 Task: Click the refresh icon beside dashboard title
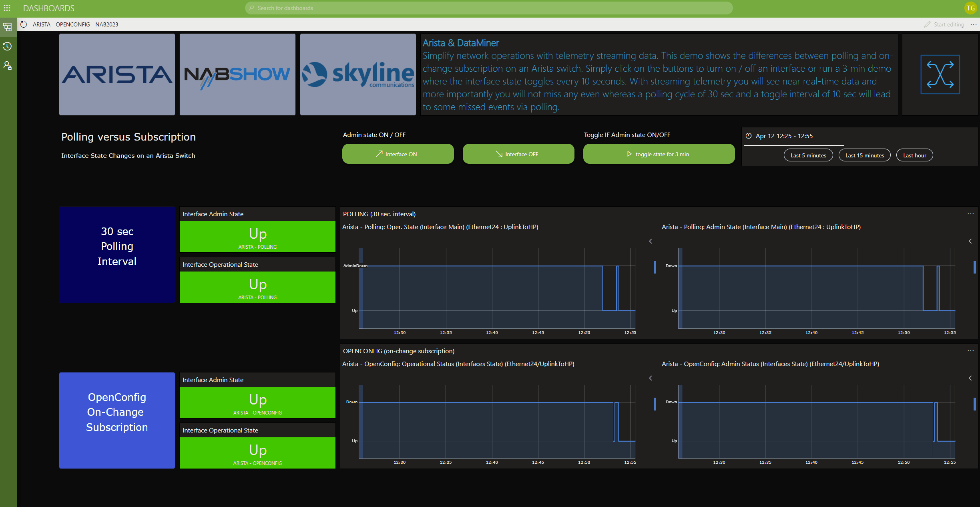[x=24, y=24]
